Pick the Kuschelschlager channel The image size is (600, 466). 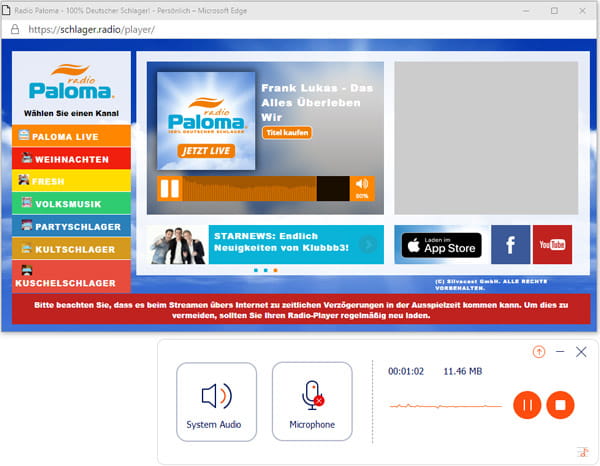pyautogui.click(x=71, y=277)
